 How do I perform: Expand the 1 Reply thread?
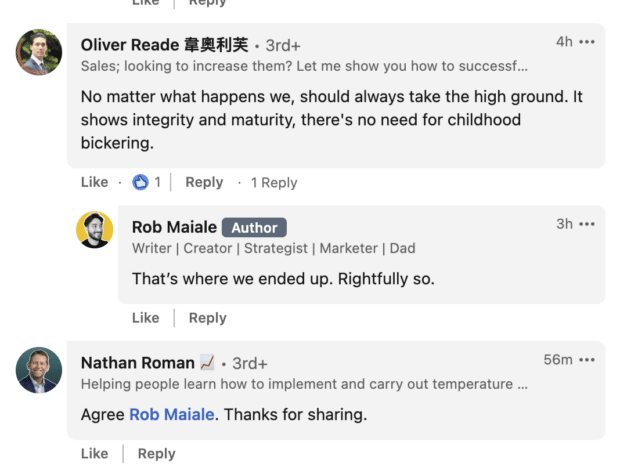pos(274,182)
